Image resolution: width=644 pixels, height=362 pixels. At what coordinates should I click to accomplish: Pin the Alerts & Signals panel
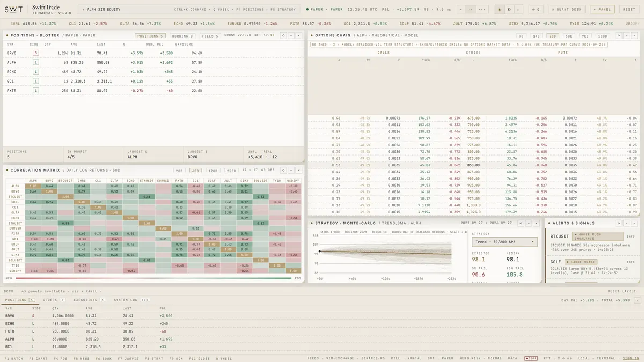619,223
